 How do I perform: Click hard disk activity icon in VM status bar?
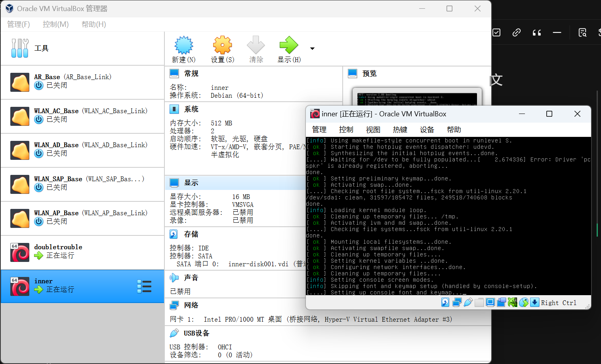pyautogui.click(x=445, y=302)
